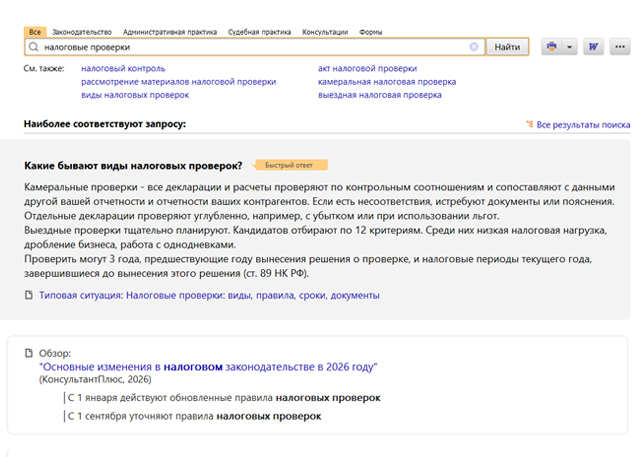Image resolution: width=640 pixels, height=457 pixels.
Task: Open the Административная практика tab
Action: point(170,32)
